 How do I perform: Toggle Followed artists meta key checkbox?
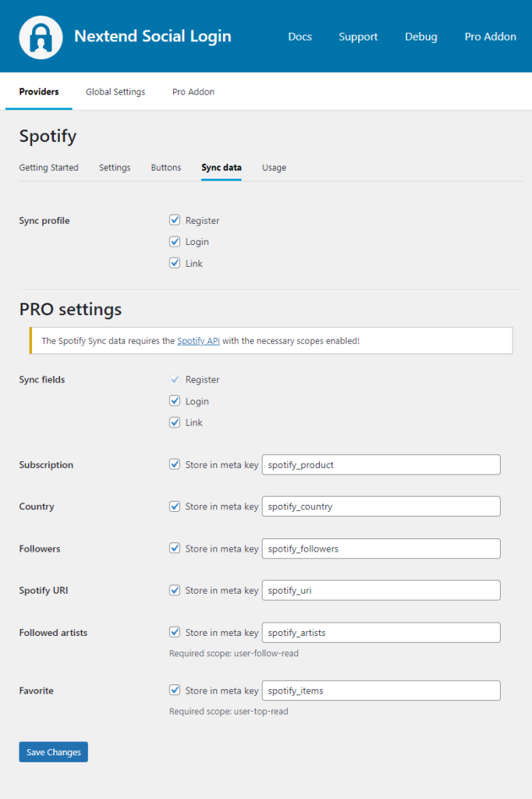175,632
